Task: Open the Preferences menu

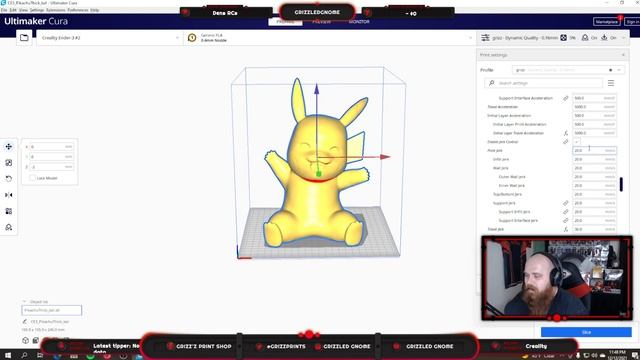Action: pyautogui.click(x=78, y=10)
